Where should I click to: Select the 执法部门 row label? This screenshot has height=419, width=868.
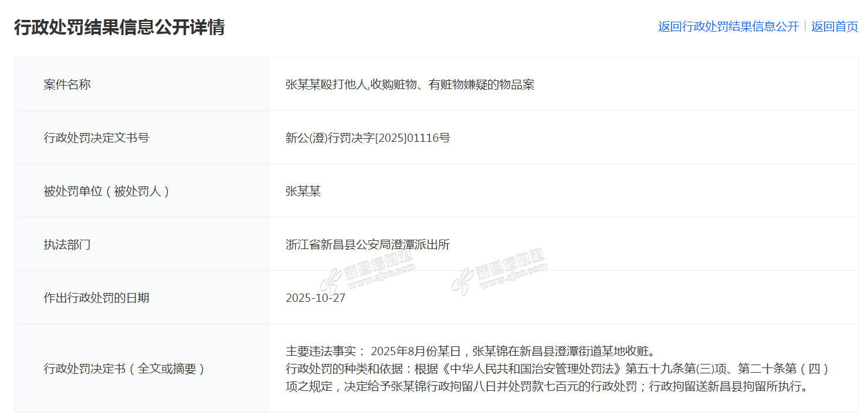67,244
